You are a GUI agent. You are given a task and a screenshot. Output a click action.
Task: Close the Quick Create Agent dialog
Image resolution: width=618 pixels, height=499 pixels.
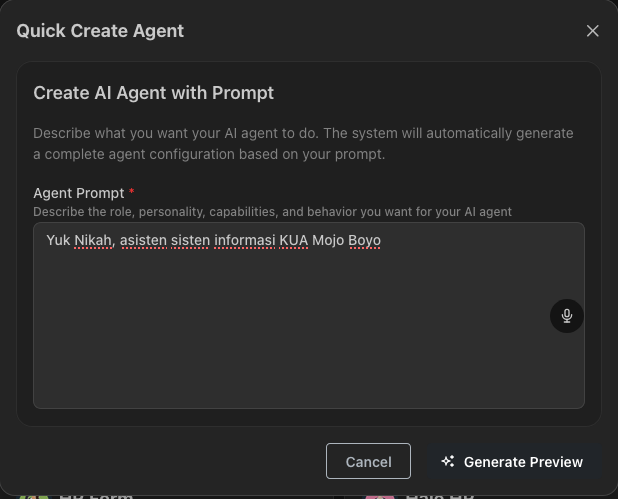click(592, 31)
